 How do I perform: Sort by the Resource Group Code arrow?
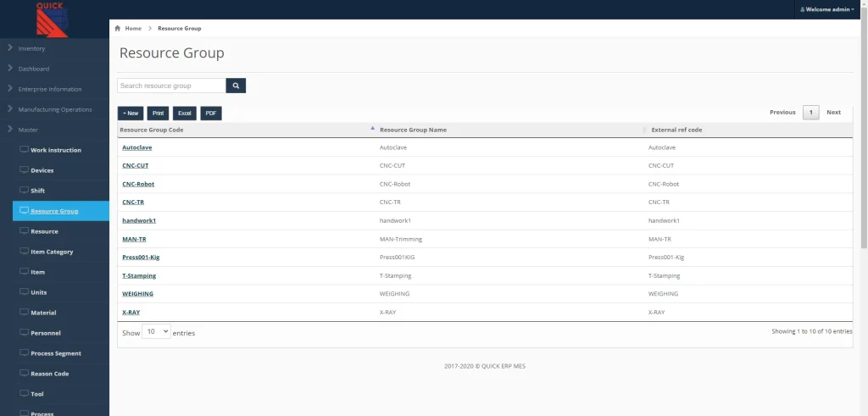pyautogui.click(x=373, y=128)
